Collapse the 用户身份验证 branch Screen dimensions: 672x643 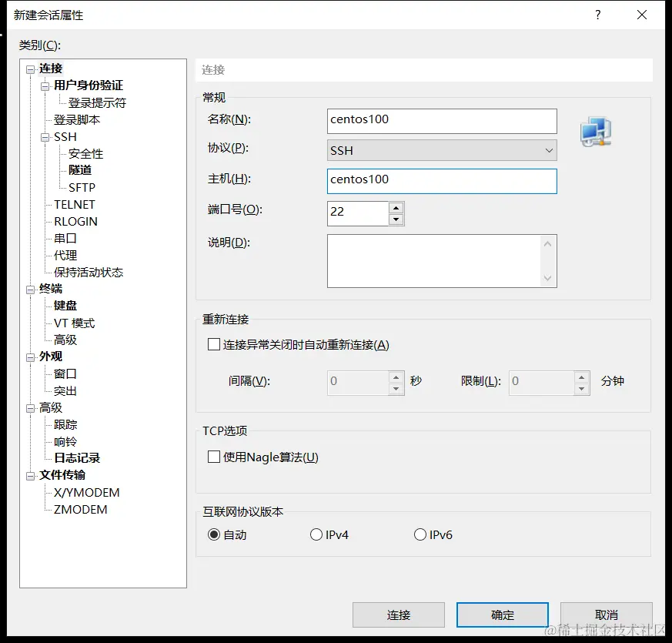(x=45, y=85)
